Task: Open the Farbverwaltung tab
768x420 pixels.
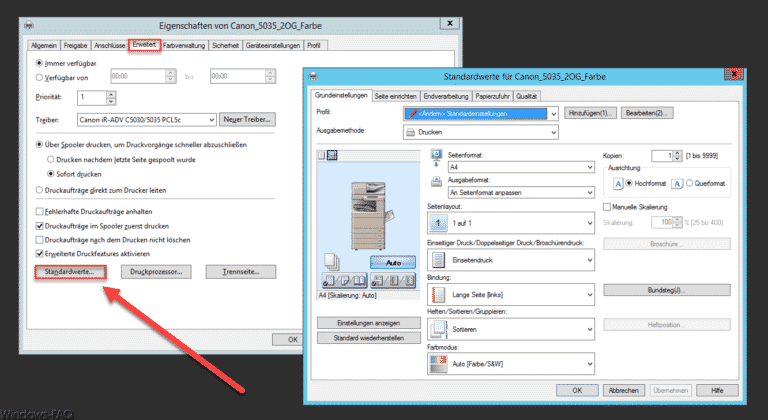Action: (184, 46)
